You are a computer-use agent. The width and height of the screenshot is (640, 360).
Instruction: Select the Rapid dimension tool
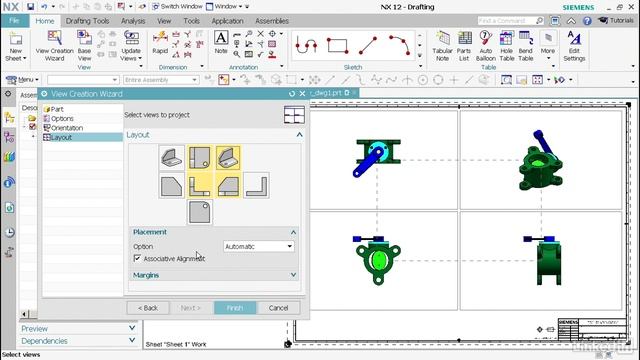tap(160, 42)
